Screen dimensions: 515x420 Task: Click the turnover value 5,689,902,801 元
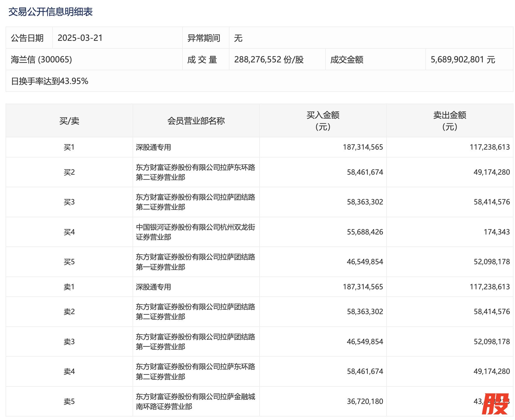(x=463, y=60)
